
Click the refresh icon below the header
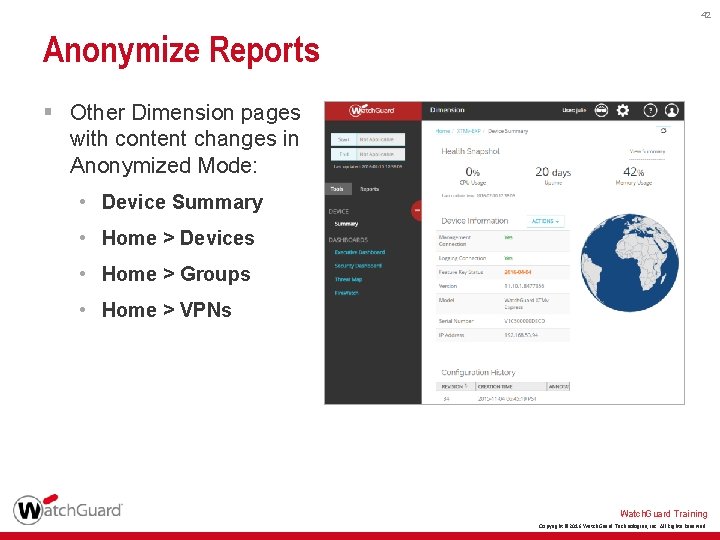(664, 131)
